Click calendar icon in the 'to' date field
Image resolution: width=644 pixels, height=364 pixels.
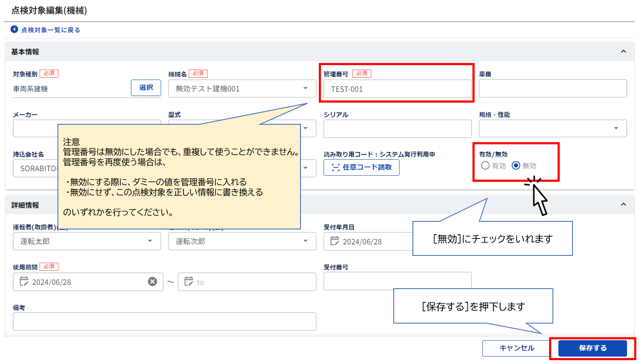click(189, 281)
